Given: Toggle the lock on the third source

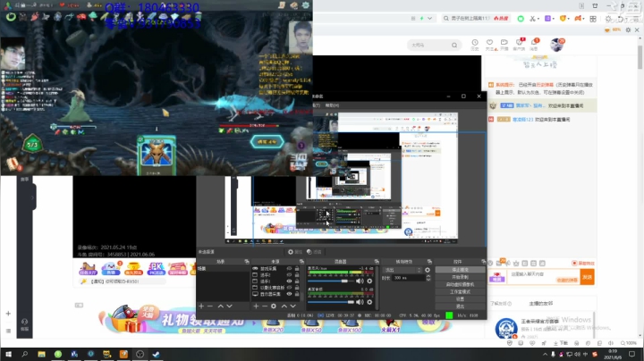Looking at the screenshot, I should 297,281.
